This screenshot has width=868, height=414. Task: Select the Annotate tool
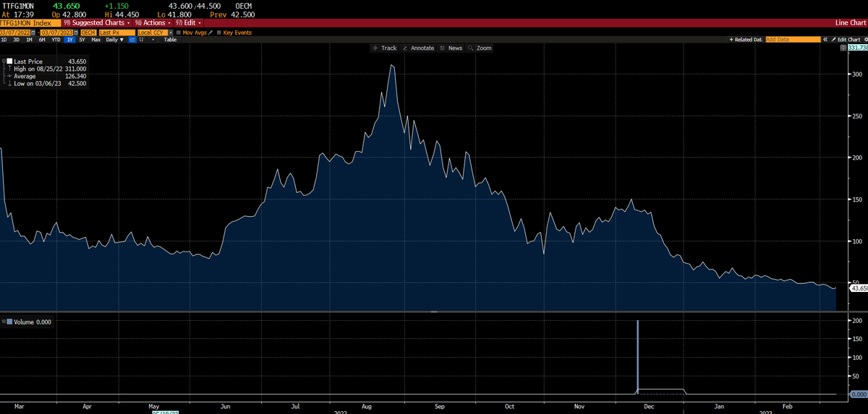[418, 48]
